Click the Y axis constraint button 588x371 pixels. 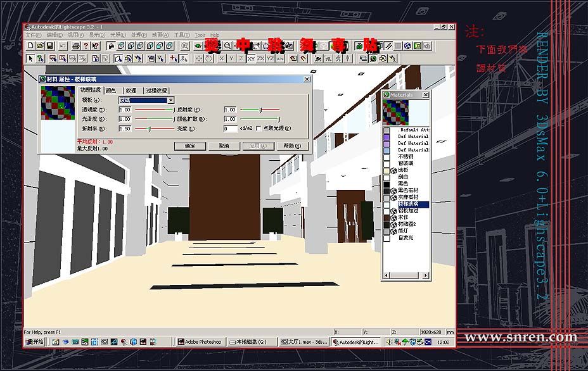231,58
